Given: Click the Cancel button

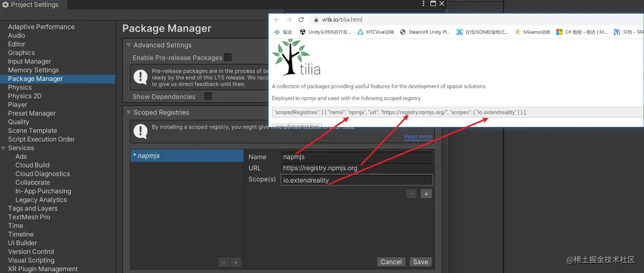Looking at the screenshot, I should (x=391, y=262).
